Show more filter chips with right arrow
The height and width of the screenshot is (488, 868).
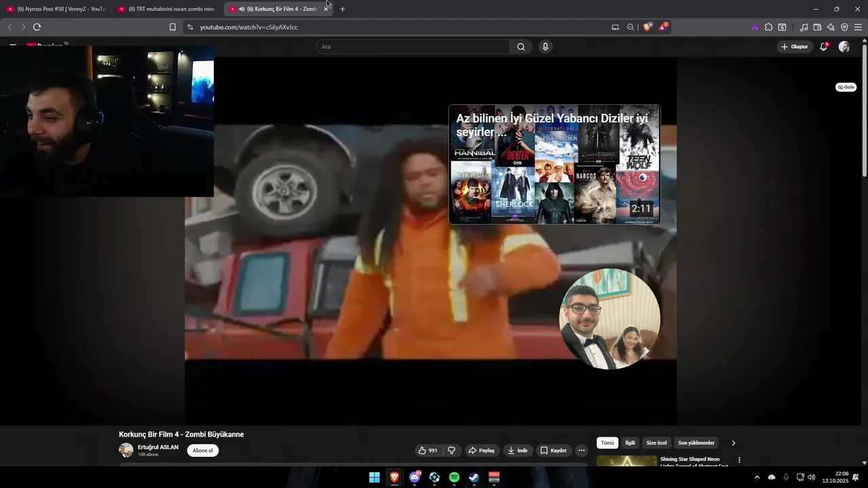coord(733,443)
